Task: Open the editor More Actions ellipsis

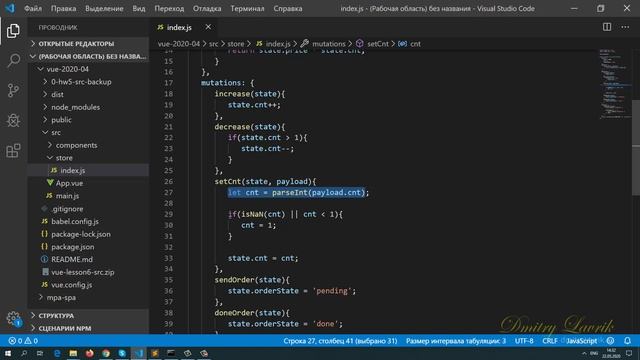Action: pos(625,27)
